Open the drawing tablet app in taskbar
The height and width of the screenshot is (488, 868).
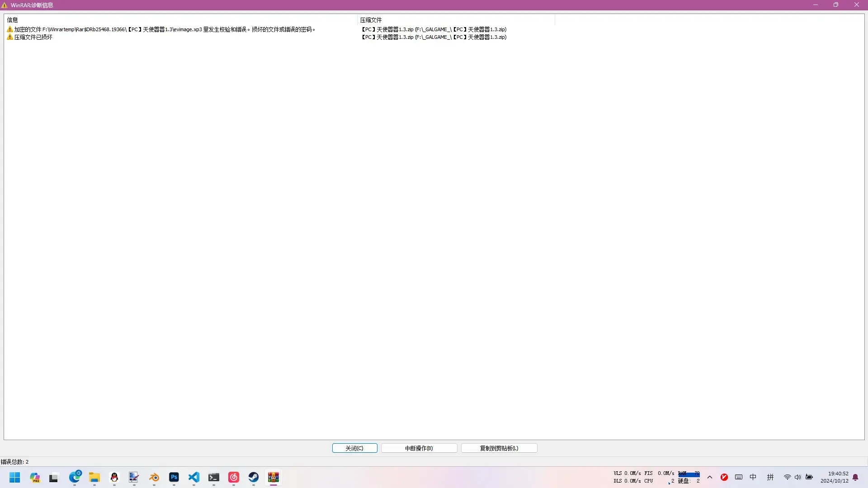point(134,478)
